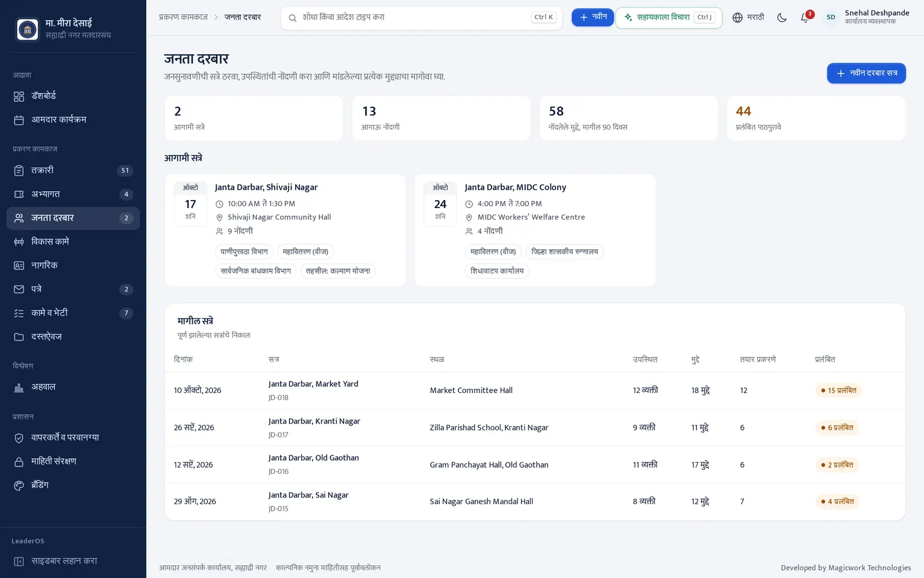Click प्रलंबित पाठपुरावे 44 stat card

pos(816,118)
